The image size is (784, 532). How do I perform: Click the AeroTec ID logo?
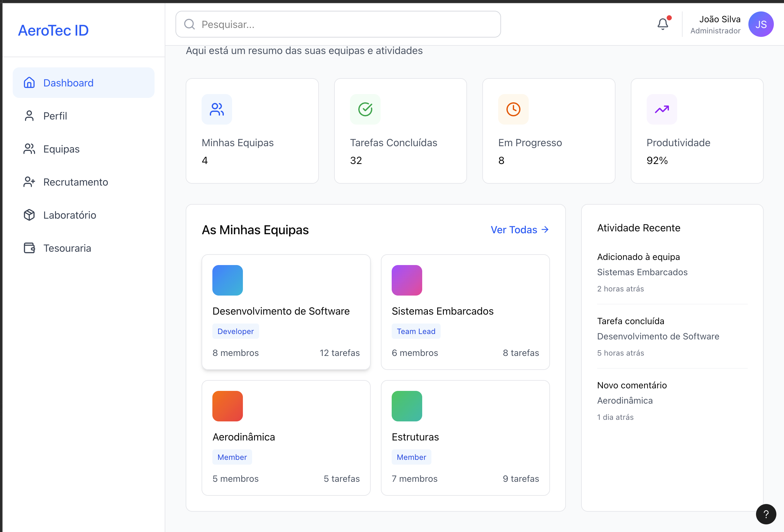53,30
